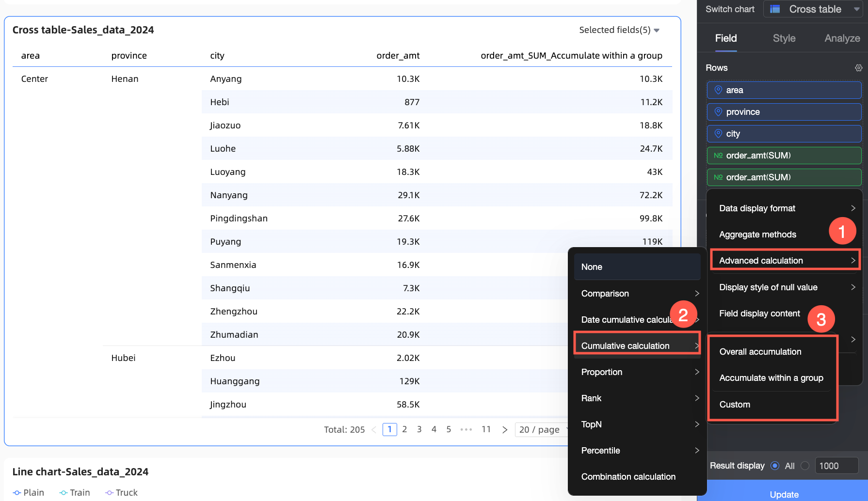
Task: Click the location icon on the province field
Action: (718, 112)
